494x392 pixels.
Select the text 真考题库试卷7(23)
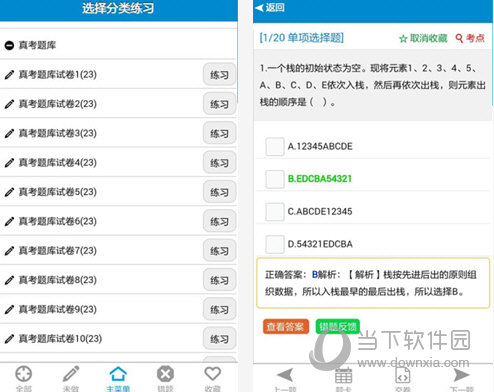(58, 250)
